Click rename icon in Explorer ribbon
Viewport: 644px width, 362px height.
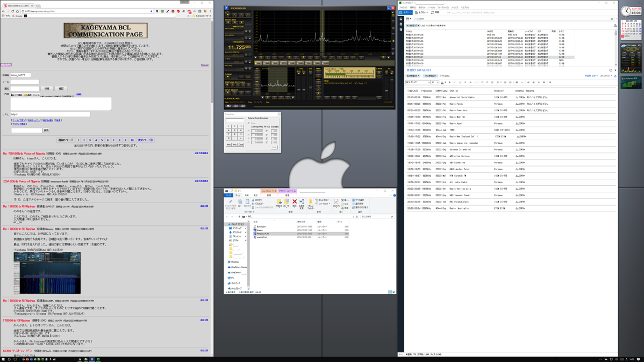pos(302,201)
